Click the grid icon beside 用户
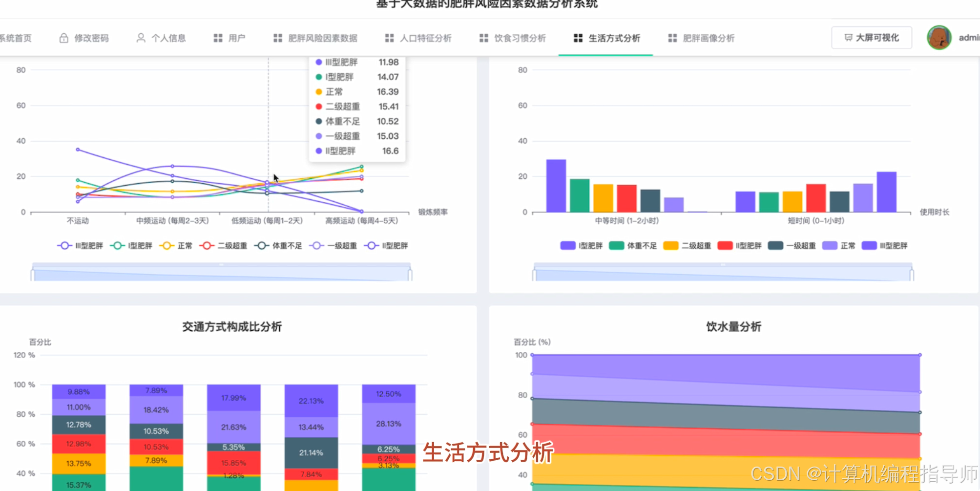Viewport: 980px width, 491px height. point(218,38)
